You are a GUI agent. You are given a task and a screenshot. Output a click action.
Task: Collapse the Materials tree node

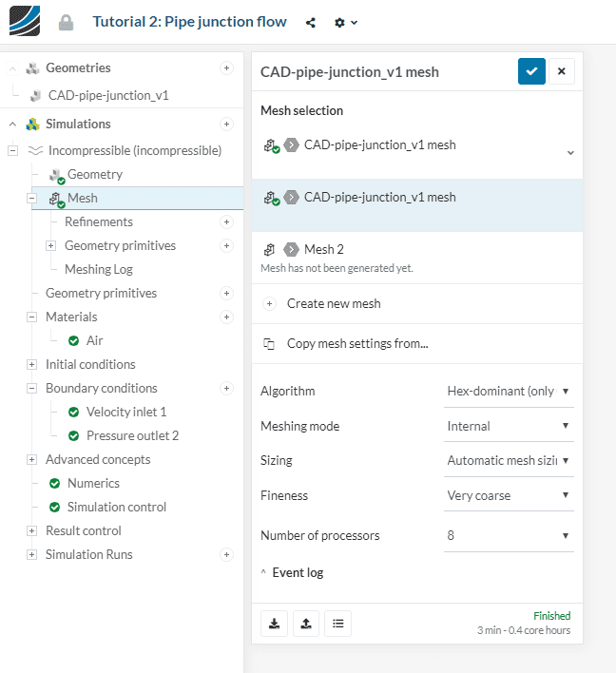tap(32, 317)
